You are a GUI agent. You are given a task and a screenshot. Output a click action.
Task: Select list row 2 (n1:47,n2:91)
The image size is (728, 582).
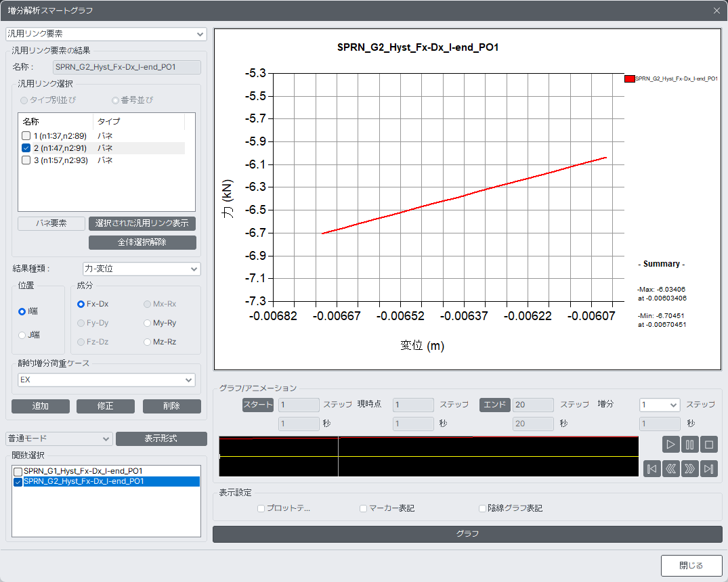coord(101,148)
